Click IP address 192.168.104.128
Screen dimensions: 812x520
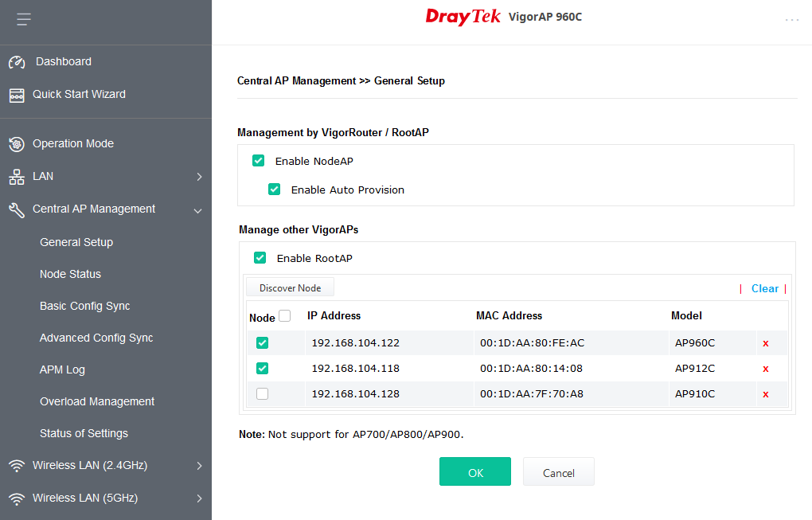pos(356,393)
